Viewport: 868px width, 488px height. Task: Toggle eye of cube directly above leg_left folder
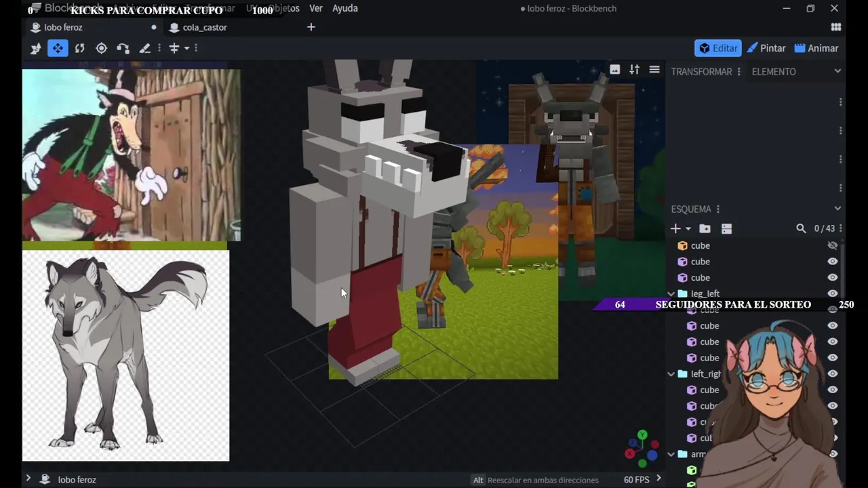point(833,277)
